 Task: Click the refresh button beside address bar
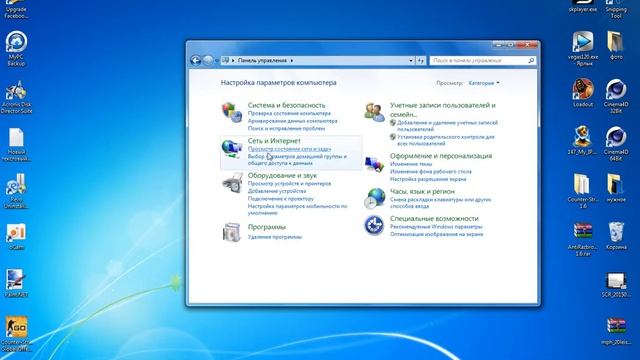pos(421,60)
